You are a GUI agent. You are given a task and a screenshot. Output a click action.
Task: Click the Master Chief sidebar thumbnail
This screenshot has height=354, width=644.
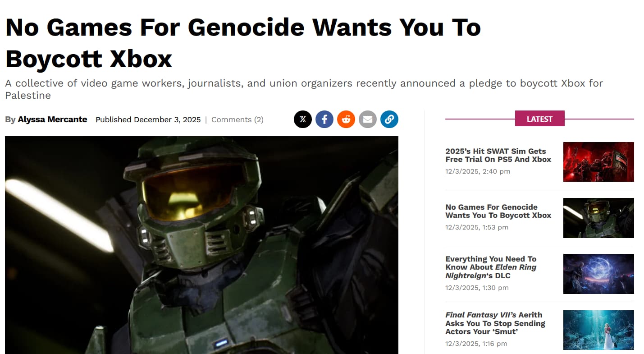coord(598,218)
